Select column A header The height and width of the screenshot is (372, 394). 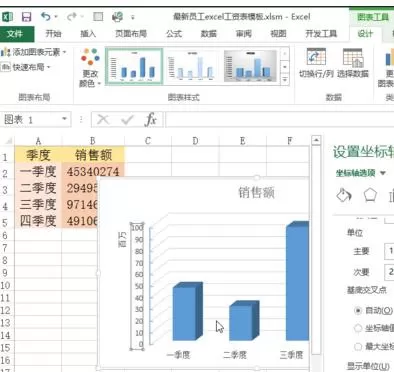coord(38,141)
